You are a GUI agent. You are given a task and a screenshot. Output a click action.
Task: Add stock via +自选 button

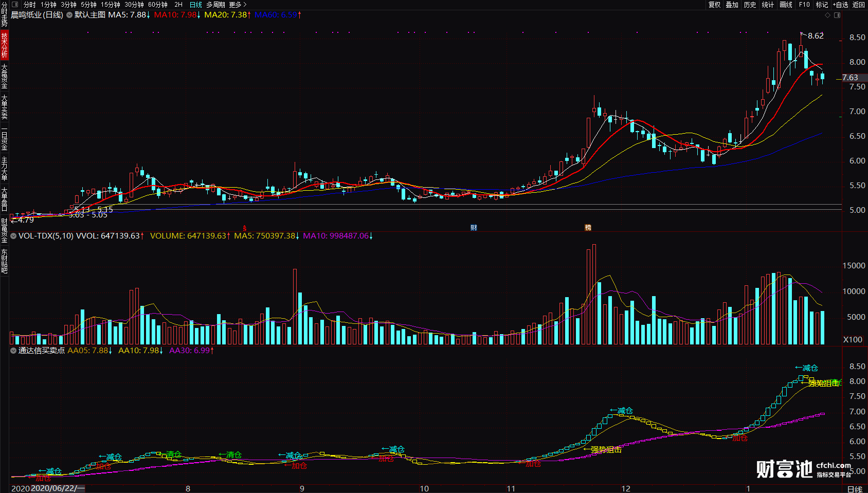coord(841,5)
